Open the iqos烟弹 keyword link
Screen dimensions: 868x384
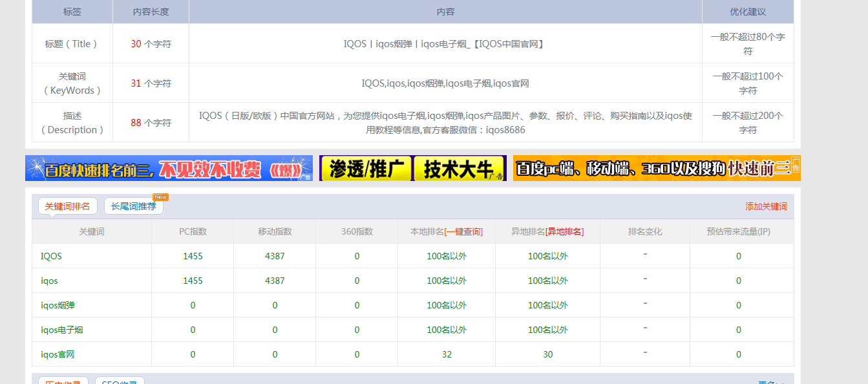(x=58, y=305)
